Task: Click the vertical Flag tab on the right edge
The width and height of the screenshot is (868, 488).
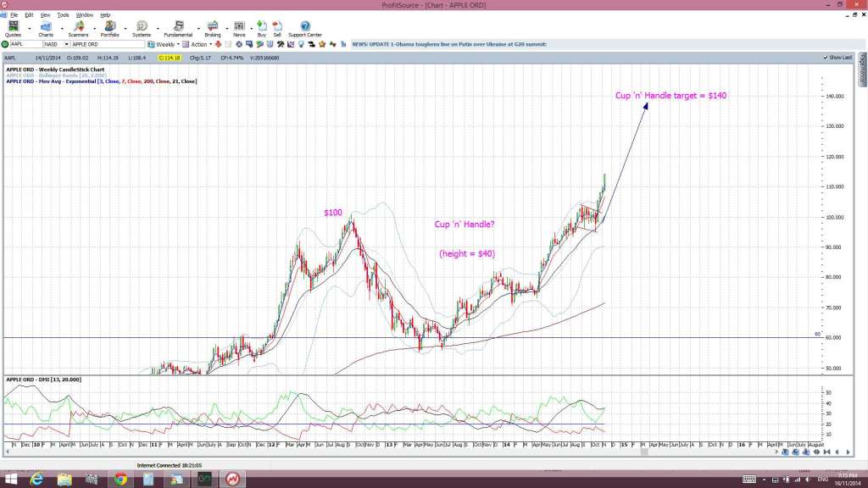Action: [x=862, y=69]
